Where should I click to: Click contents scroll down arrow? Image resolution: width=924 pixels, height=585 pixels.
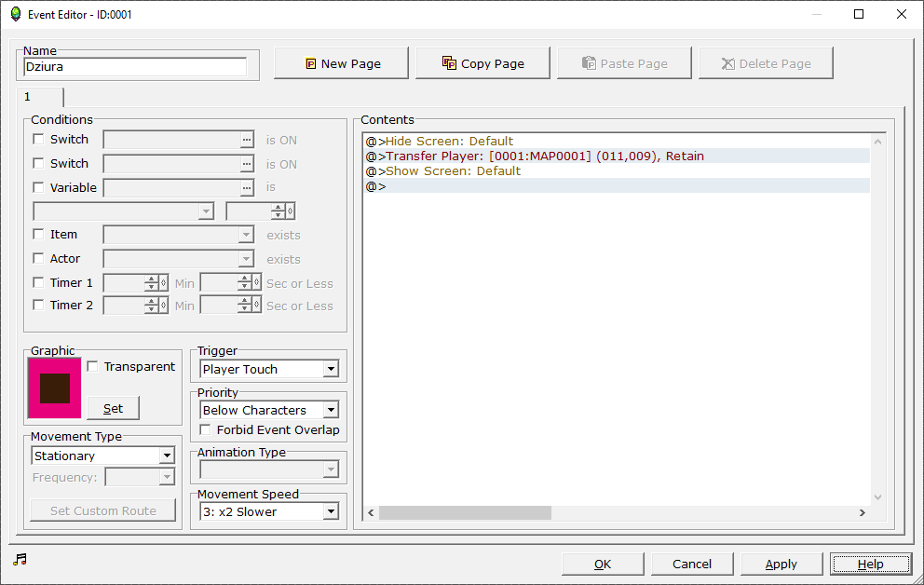[x=877, y=497]
